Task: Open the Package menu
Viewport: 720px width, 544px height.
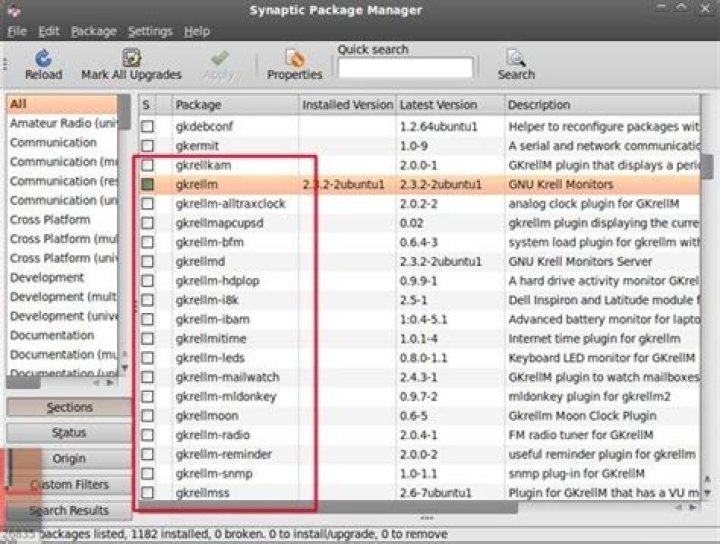Action: pos(94,31)
